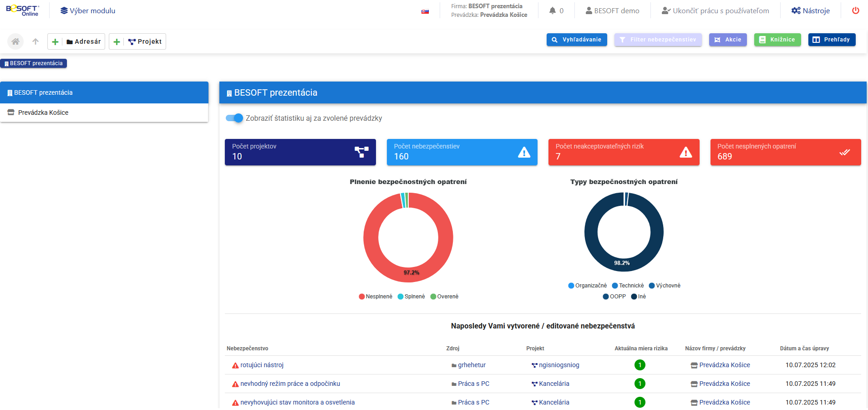Toggle Organizačné legend item
This screenshot has height=410, width=868.
pos(588,286)
